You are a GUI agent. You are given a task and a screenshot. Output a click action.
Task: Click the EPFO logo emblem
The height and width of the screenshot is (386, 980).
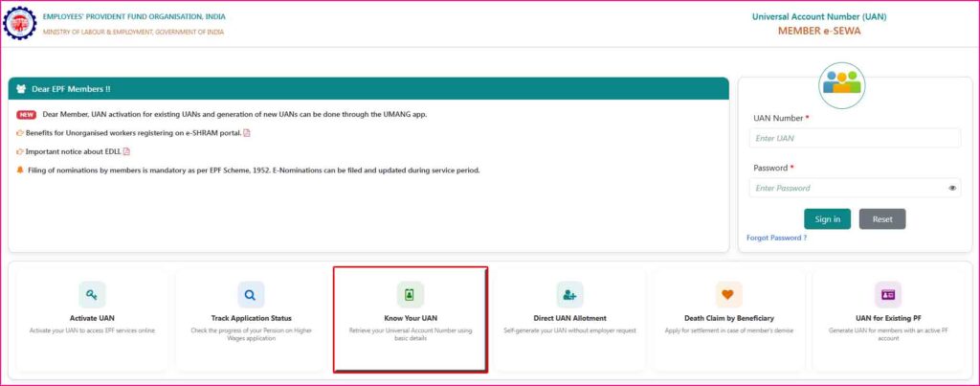pyautogui.click(x=19, y=24)
